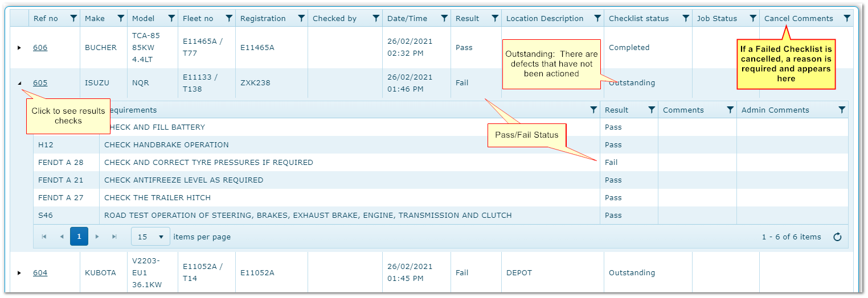The height and width of the screenshot is (298, 868).
Task: Click the Date/Time column filter icon
Action: (x=444, y=19)
